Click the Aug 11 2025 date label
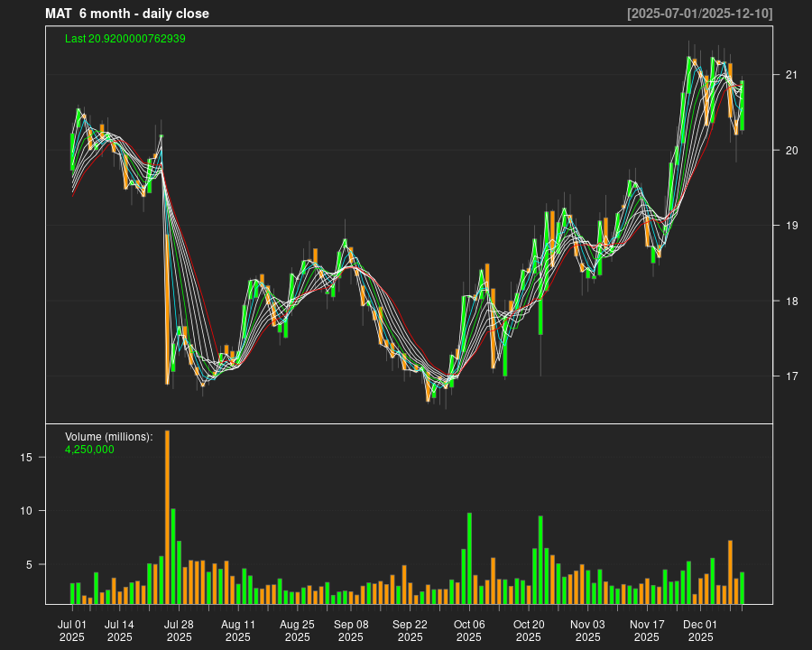This screenshot has width=812, height=650. (238, 630)
